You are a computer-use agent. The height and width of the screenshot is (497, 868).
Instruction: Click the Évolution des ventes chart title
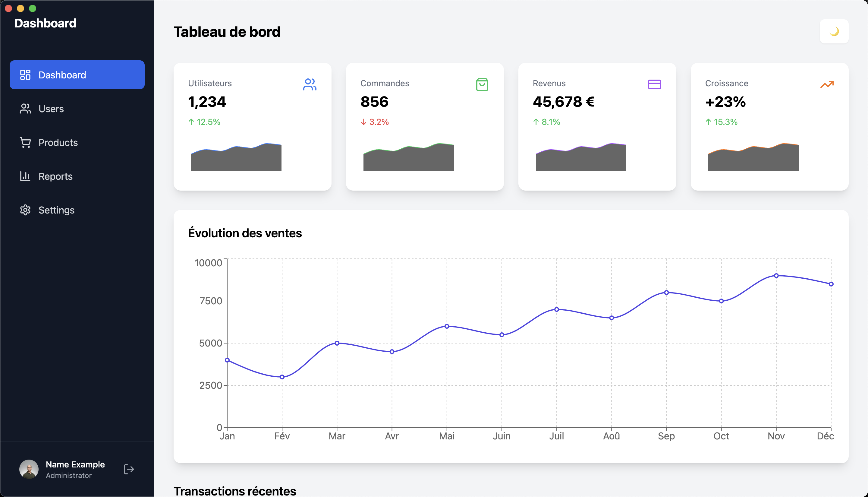pyautogui.click(x=245, y=233)
